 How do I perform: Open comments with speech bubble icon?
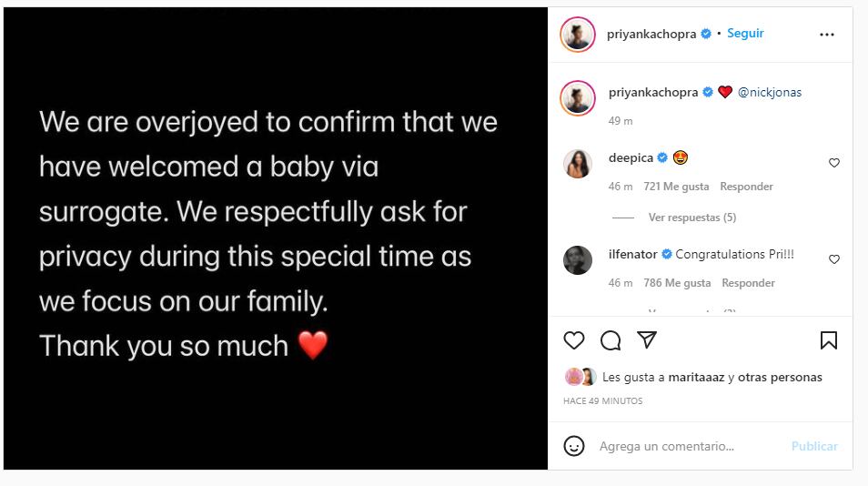pos(611,340)
